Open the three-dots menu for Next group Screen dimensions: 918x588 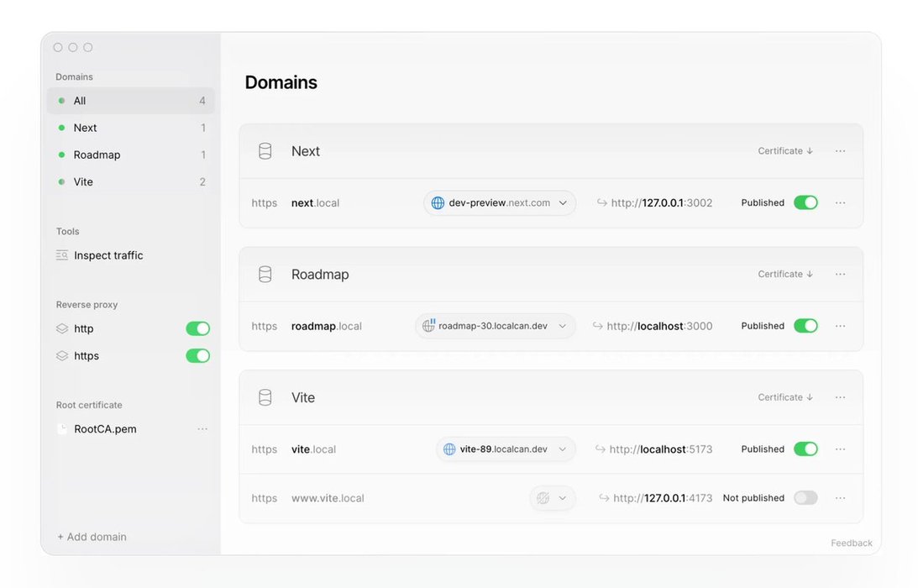click(840, 151)
